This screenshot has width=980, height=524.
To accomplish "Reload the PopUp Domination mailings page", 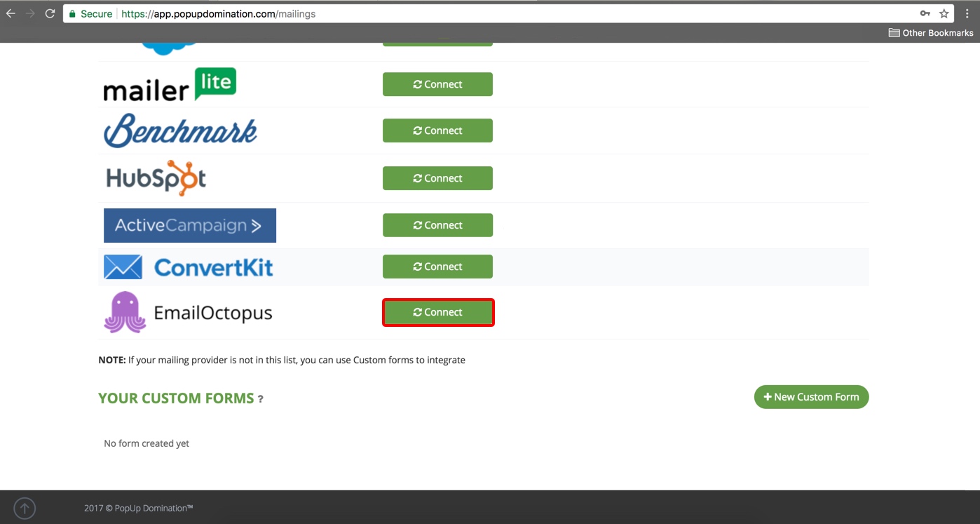I will coord(50,13).
